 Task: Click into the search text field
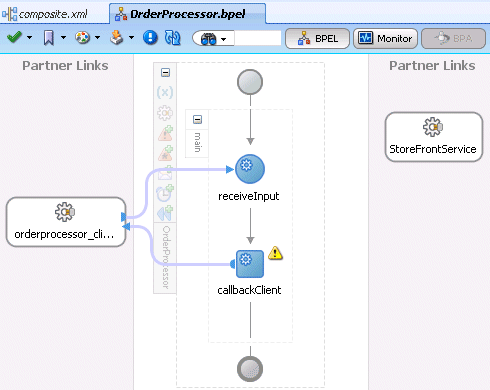(258, 38)
